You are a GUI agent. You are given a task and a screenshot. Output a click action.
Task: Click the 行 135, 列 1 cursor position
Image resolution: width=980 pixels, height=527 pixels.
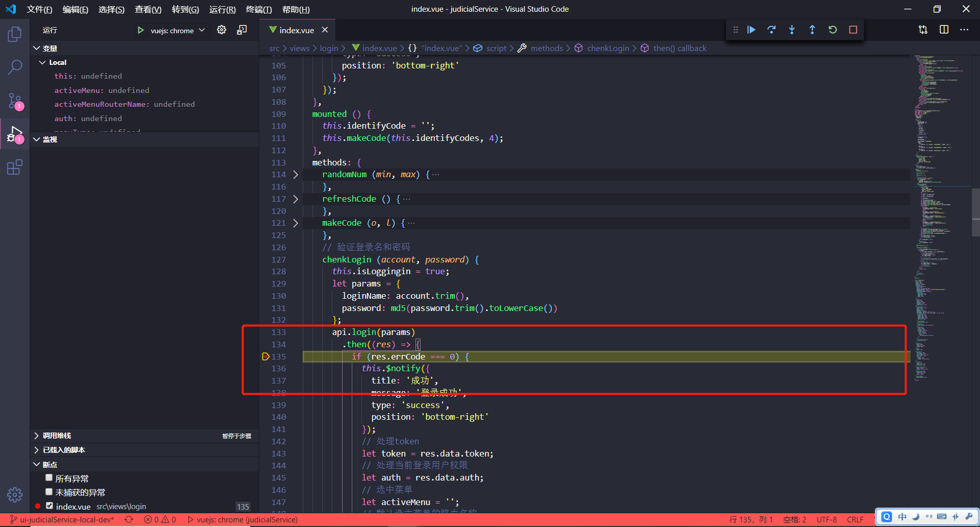(751, 520)
